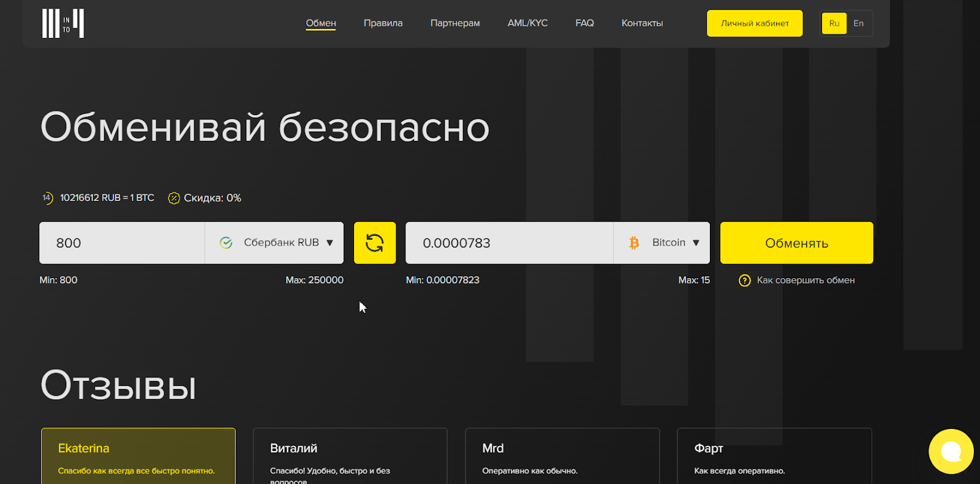Viewport: 980px width, 484px height.
Task: Switch the site language to Ru
Action: [834, 23]
